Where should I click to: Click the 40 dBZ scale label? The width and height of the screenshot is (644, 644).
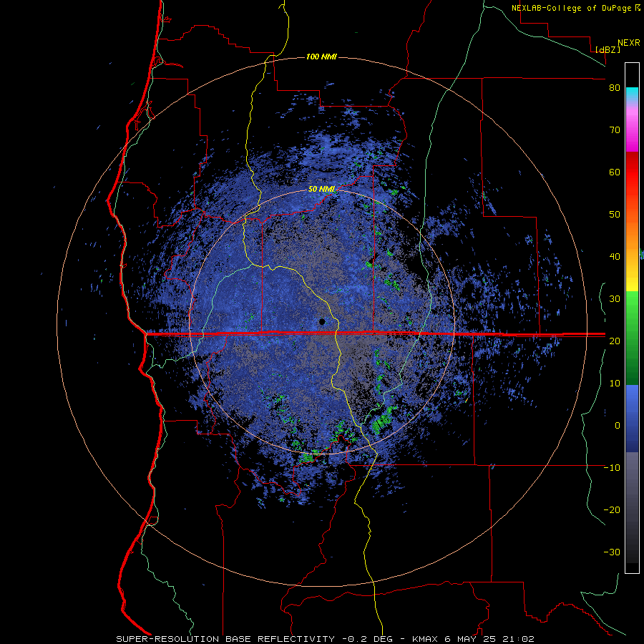(615, 257)
